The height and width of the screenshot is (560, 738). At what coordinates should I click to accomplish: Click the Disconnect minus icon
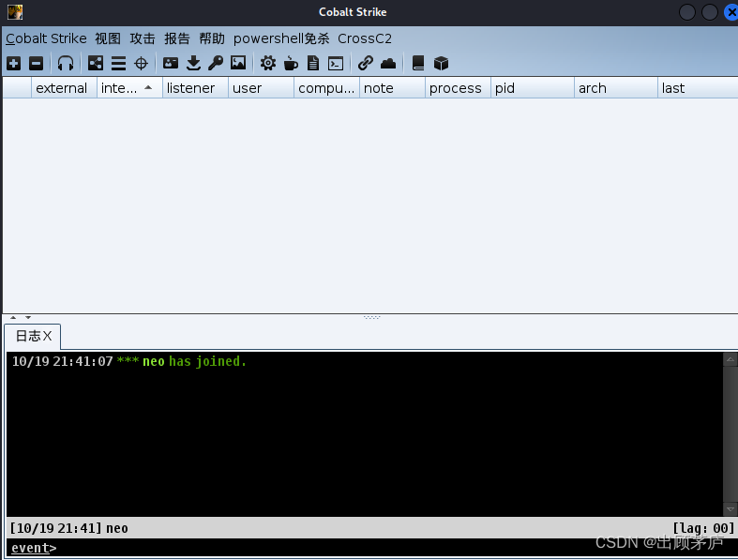click(x=36, y=63)
